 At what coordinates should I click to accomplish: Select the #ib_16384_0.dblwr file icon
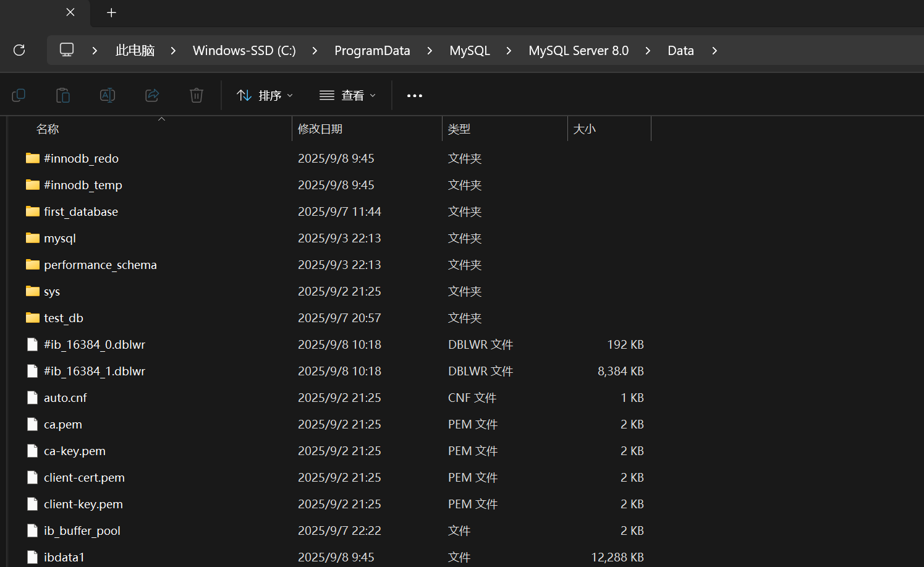coord(33,344)
